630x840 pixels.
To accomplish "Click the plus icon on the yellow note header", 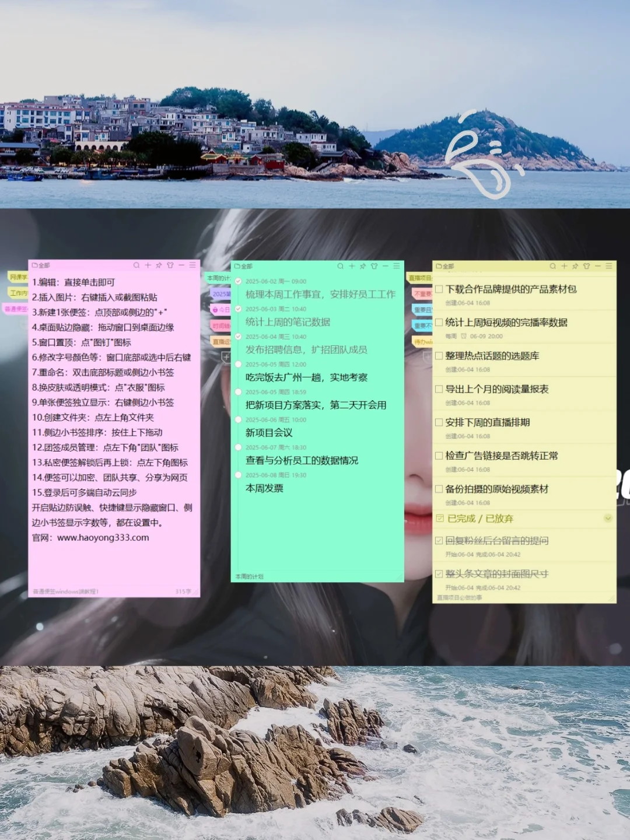I will [x=564, y=265].
